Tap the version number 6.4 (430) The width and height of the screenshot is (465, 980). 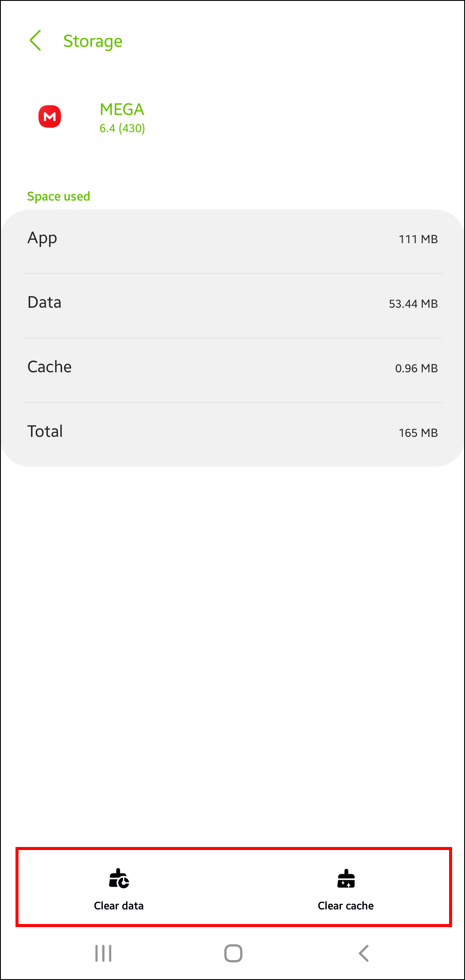click(122, 128)
